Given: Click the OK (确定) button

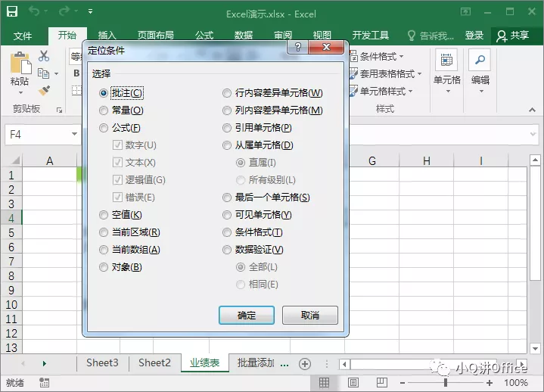Looking at the screenshot, I should [x=247, y=315].
